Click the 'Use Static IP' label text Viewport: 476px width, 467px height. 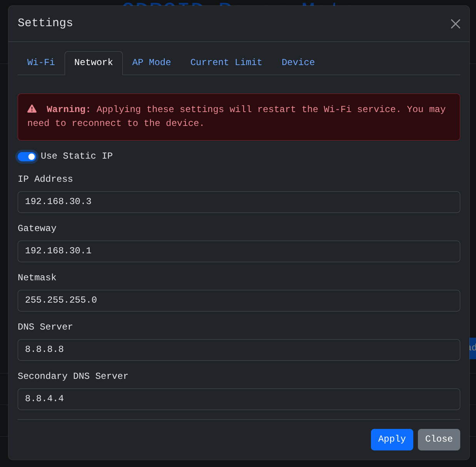(x=77, y=156)
